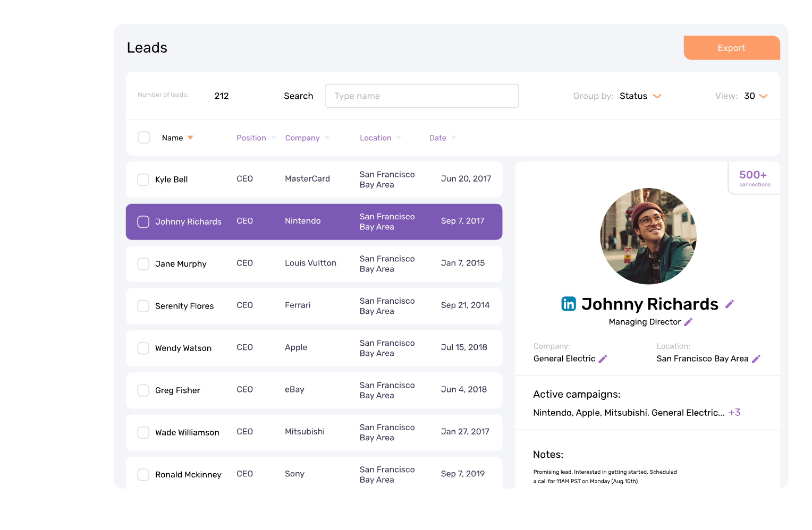Edit Johnny Richards' name
Image resolution: width=812 pixels, height=530 pixels.
point(730,303)
